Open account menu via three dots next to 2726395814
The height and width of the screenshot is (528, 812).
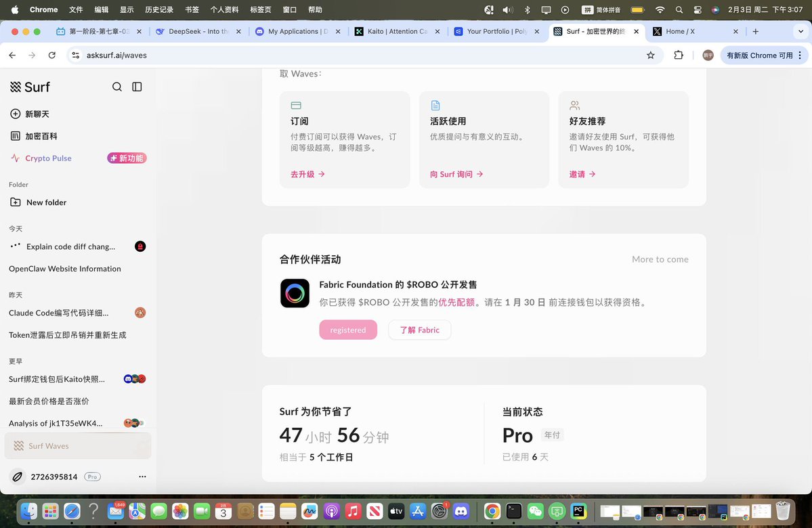(142, 477)
